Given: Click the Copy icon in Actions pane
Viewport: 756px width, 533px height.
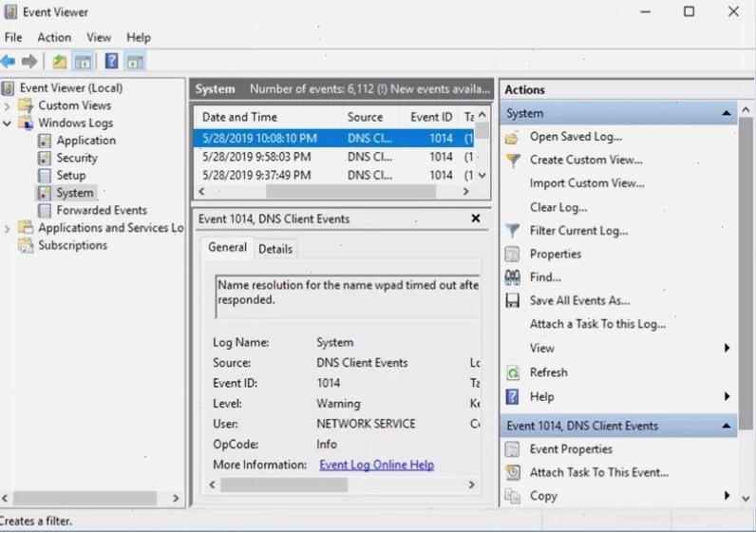Looking at the screenshot, I should (x=512, y=496).
